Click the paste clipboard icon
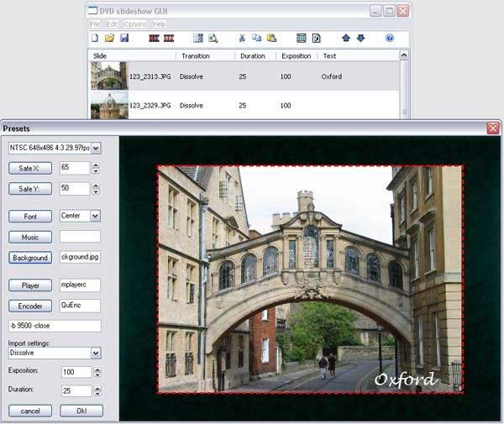Viewport: 504px width, 424px height. [271, 39]
